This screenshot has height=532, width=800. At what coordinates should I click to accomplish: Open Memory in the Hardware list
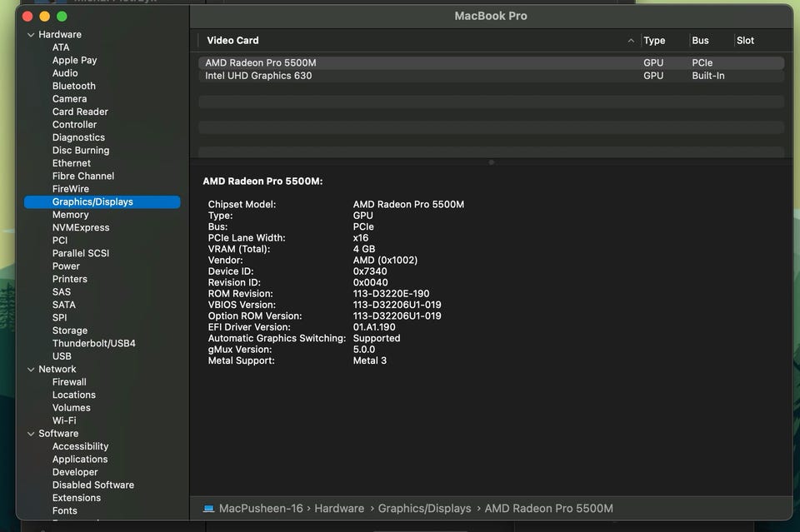tap(70, 215)
